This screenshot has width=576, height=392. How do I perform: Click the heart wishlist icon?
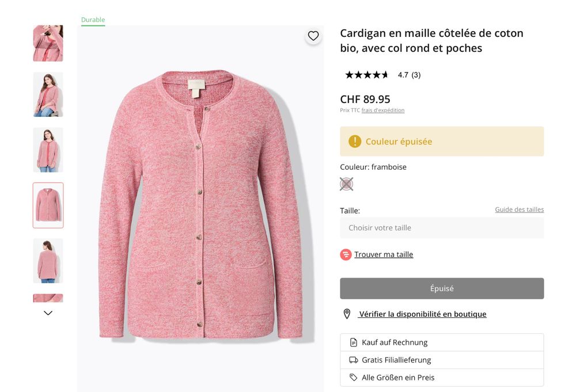click(313, 36)
